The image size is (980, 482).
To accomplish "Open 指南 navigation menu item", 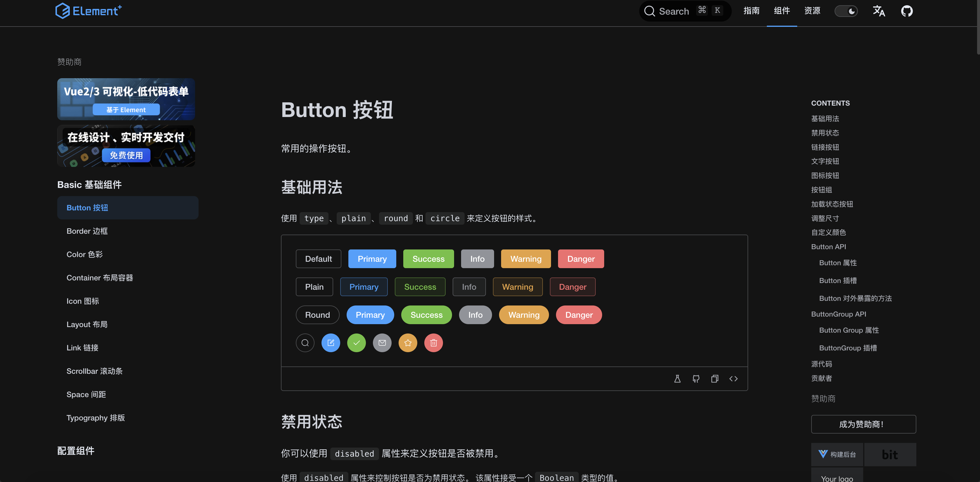I will 751,12.
